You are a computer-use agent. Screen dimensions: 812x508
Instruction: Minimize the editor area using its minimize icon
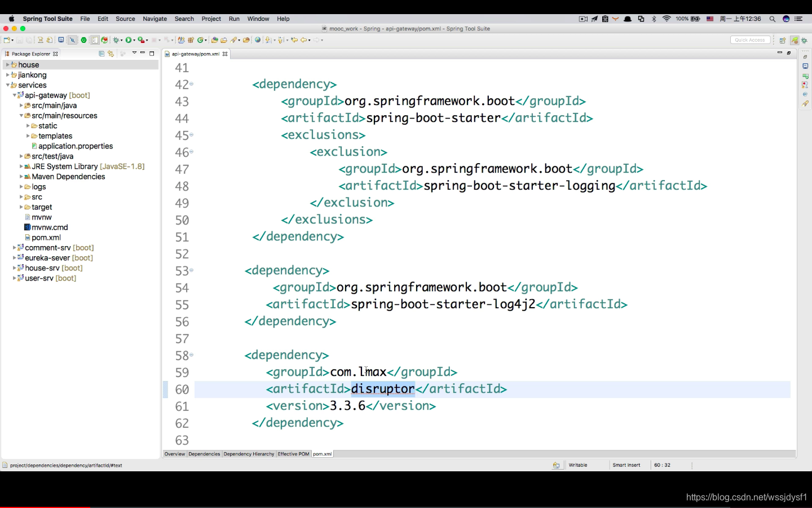point(780,52)
